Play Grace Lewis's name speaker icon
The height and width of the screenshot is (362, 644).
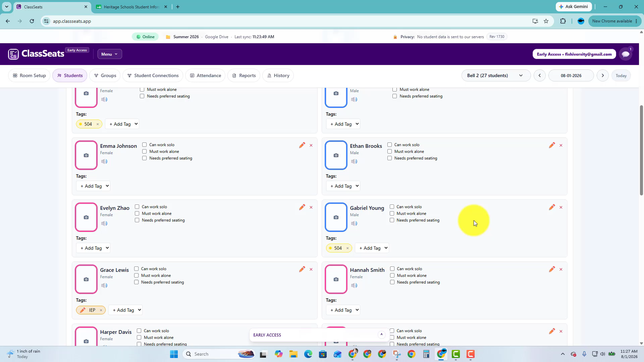tap(104, 286)
